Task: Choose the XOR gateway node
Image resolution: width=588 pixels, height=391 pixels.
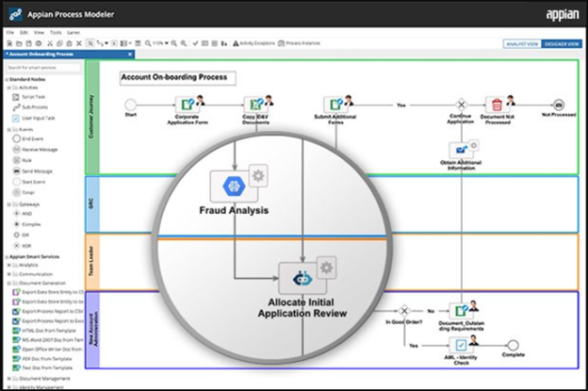Action: tap(22, 246)
